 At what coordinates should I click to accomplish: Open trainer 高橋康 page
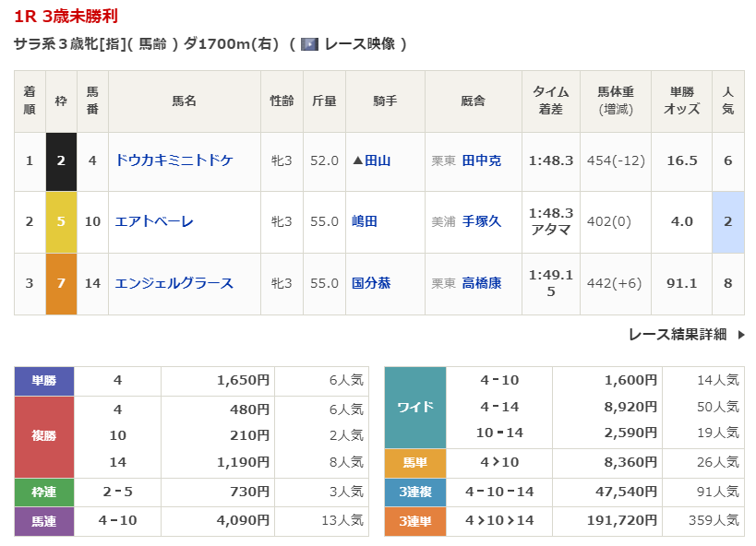coord(481,283)
